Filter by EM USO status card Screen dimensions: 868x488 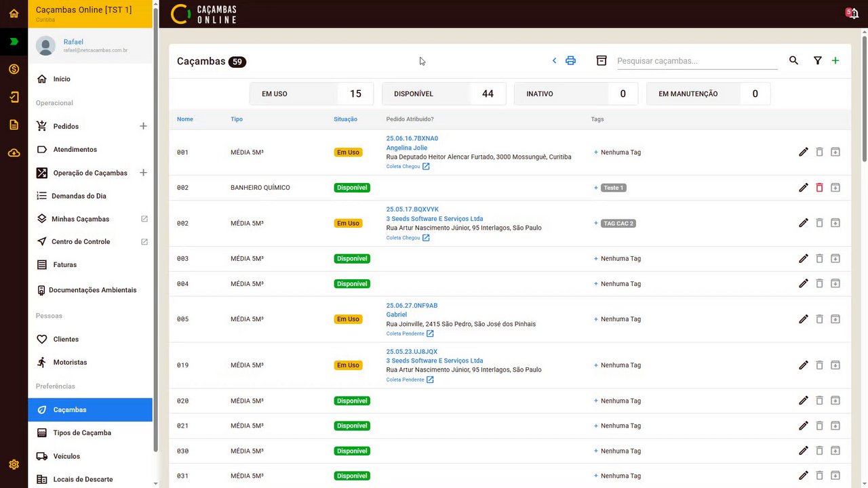(x=311, y=94)
